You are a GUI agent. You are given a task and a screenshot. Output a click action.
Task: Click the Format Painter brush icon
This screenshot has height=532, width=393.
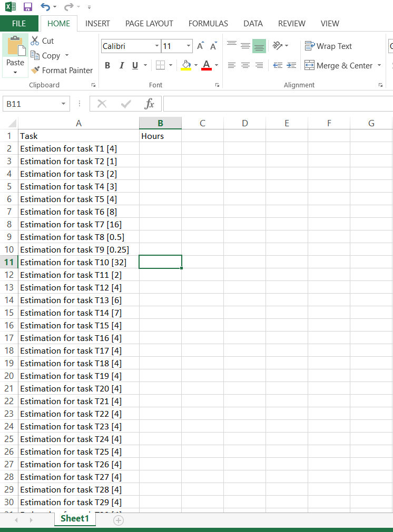pyautogui.click(x=35, y=70)
